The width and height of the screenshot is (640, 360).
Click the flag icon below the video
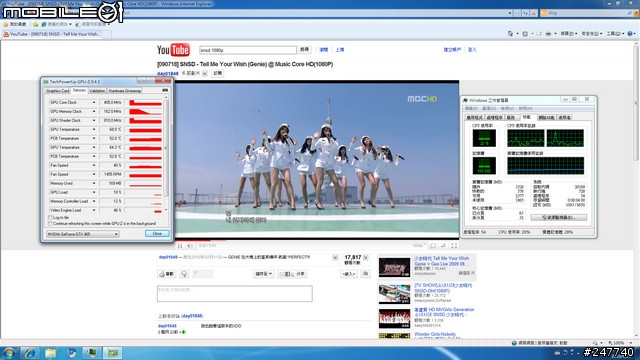[366, 274]
